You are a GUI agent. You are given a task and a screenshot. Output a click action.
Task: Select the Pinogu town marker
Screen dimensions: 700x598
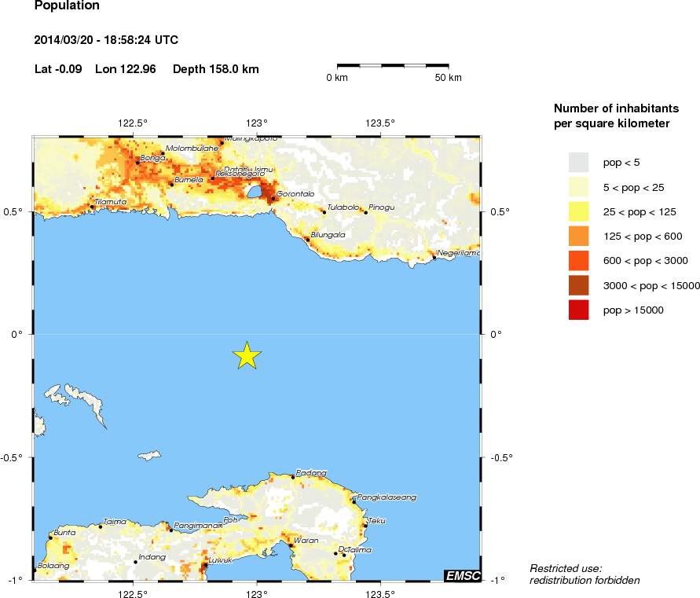(x=365, y=211)
